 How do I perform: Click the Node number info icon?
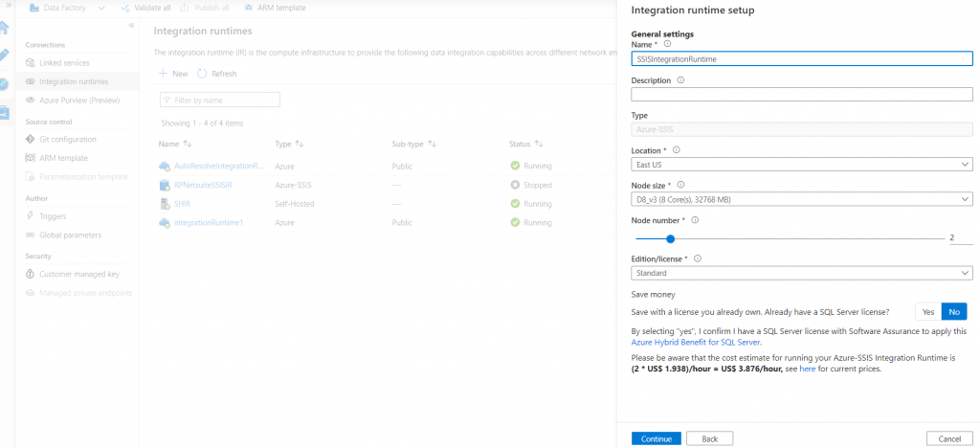(695, 220)
